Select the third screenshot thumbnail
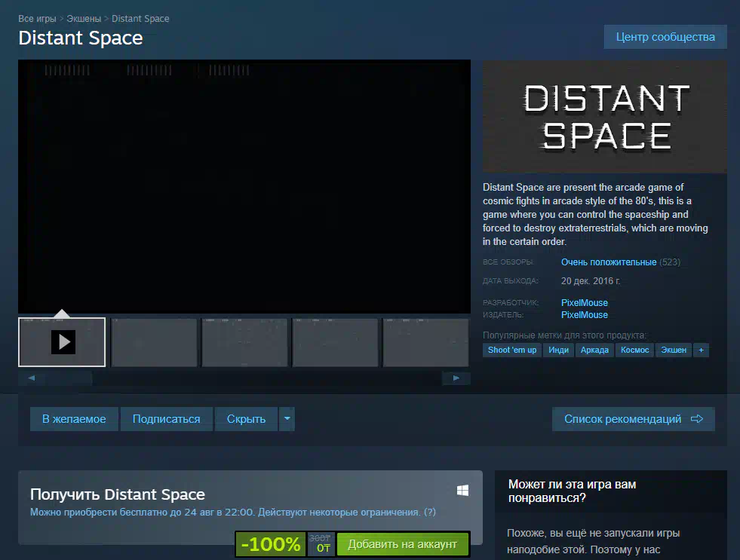The width and height of the screenshot is (740, 560). click(244, 342)
